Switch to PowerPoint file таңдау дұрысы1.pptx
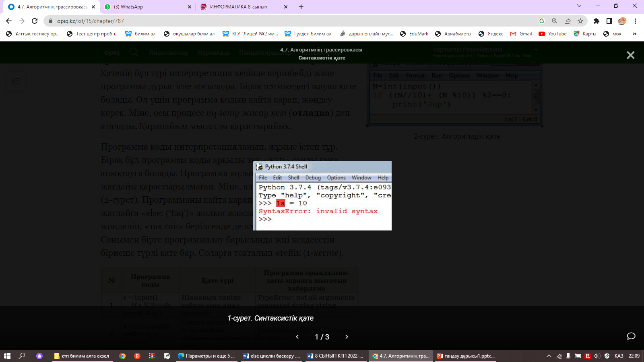Image resolution: width=644 pixels, height=362 pixels. click(x=466, y=356)
